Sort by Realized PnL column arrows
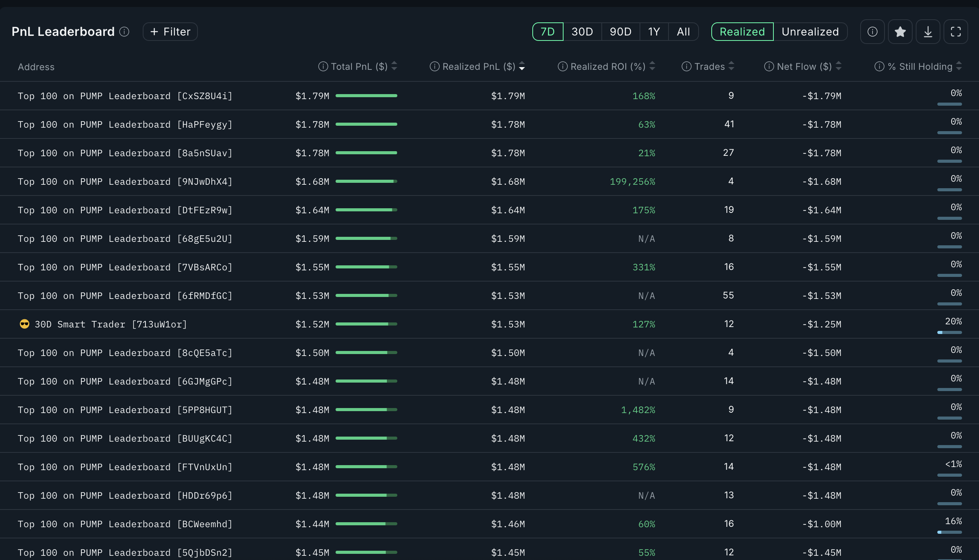 (x=522, y=66)
